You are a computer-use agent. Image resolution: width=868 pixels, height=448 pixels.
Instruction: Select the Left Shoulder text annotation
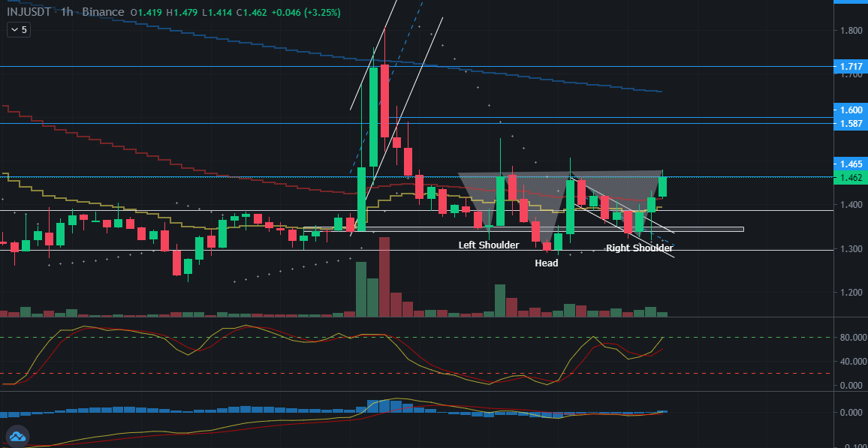point(489,245)
